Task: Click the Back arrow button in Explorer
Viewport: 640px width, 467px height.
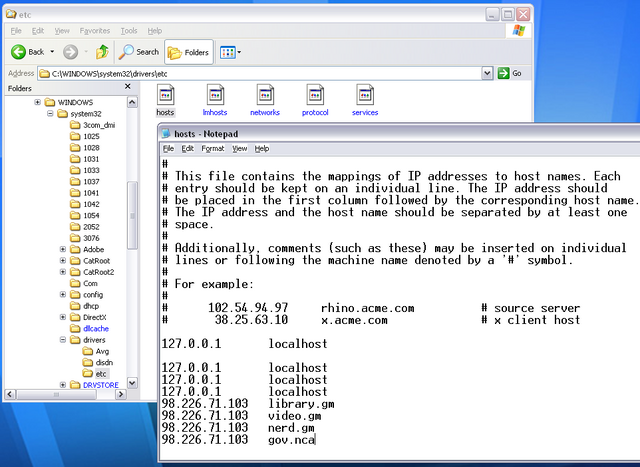Action: 18,52
